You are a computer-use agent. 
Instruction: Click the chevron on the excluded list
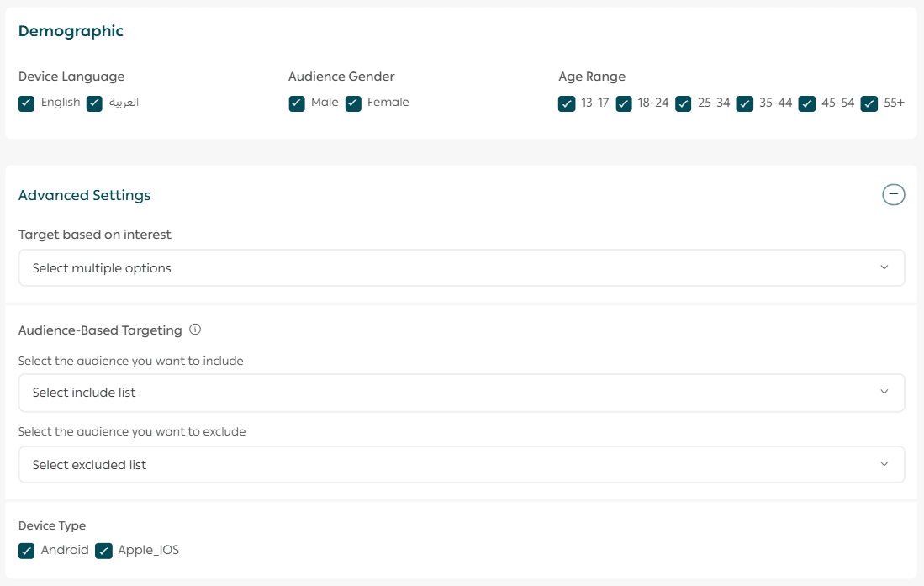click(x=884, y=465)
